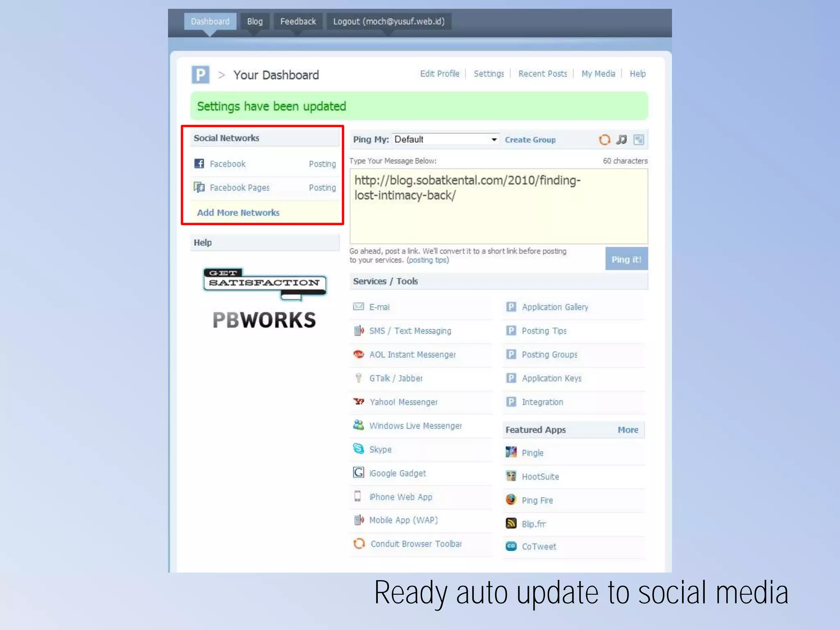Click the Pingle app icon
840x630 pixels.
[511, 452]
